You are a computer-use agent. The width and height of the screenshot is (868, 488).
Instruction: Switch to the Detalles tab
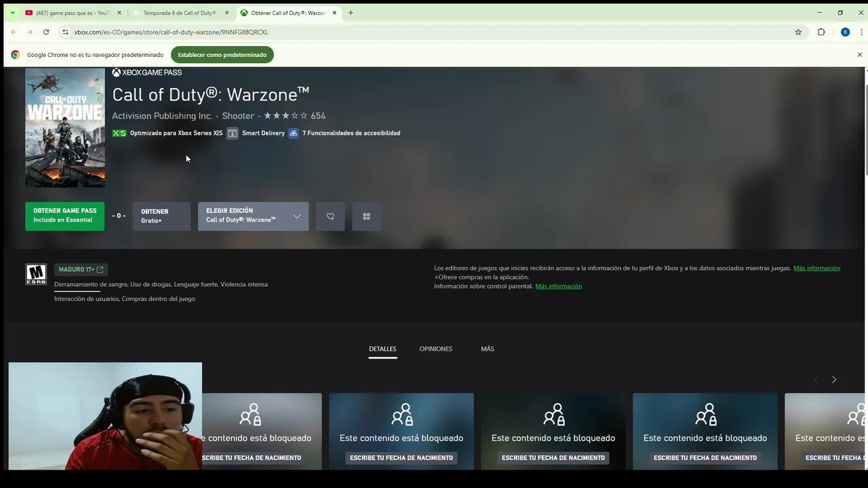[382, 348]
